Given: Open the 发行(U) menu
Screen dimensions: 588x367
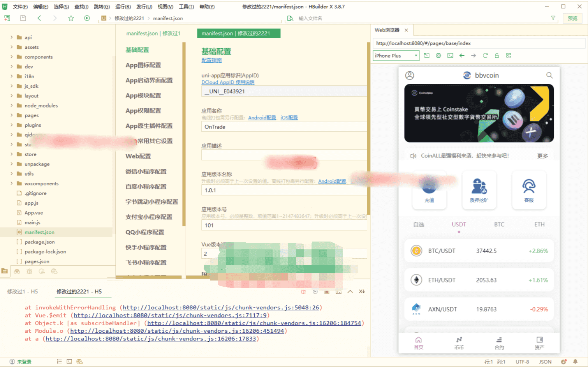Looking at the screenshot, I should [144, 7].
